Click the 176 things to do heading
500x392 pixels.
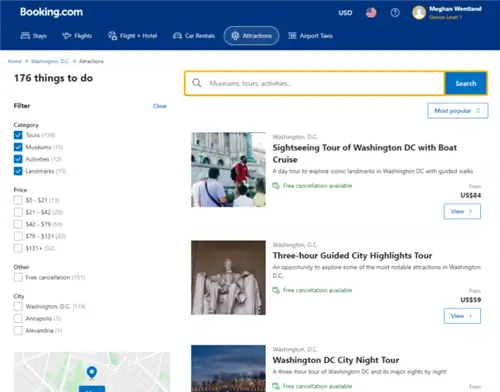click(x=53, y=78)
